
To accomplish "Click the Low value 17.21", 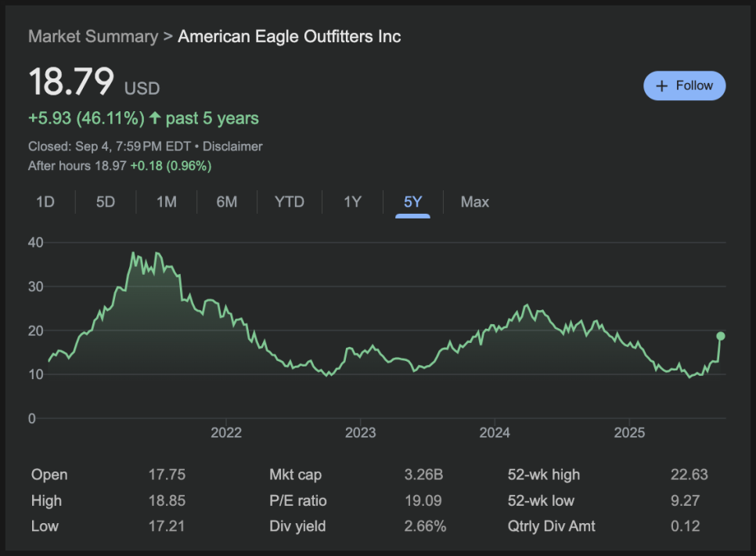I will tap(167, 526).
